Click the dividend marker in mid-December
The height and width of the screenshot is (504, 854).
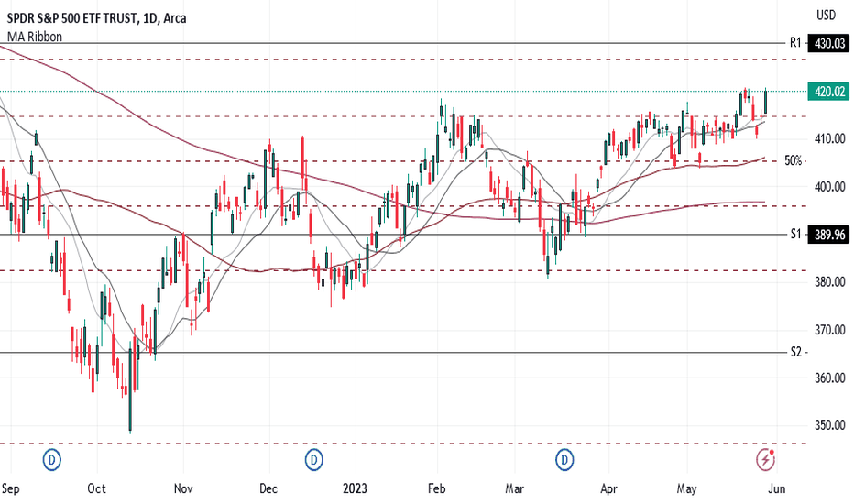pos(313,460)
